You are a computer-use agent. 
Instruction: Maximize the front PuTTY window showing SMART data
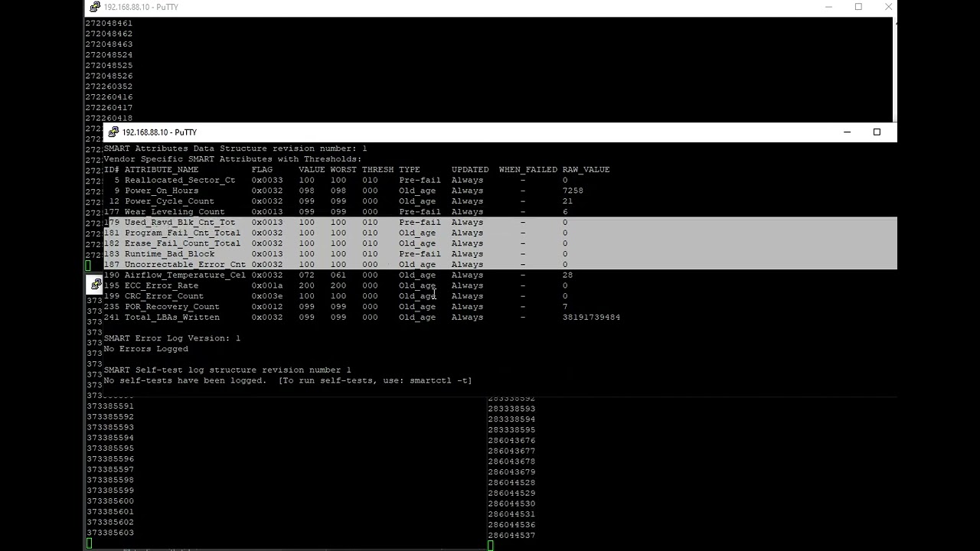click(877, 132)
